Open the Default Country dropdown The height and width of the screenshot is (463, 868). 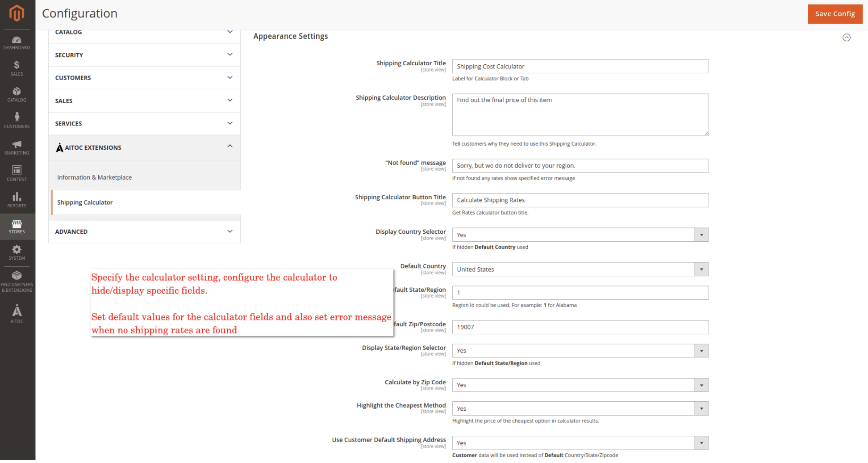pyautogui.click(x=580, y=269)
